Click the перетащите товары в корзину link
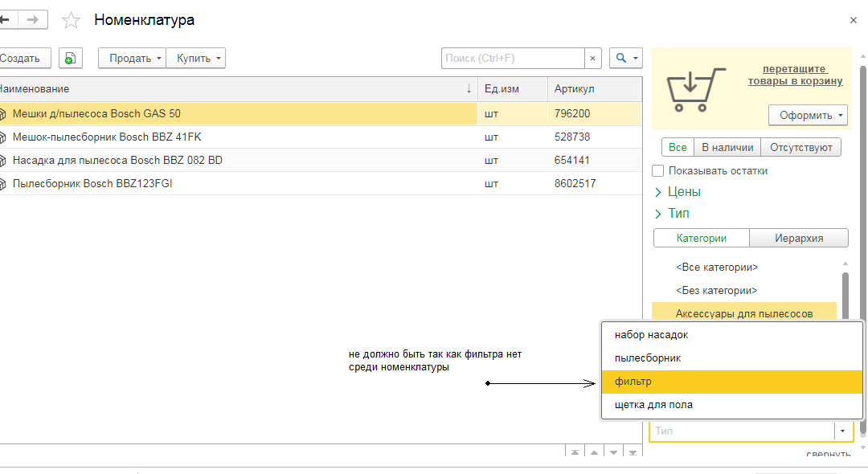The width and height of the screenshot is (868, 474). [x=795, y=75]
